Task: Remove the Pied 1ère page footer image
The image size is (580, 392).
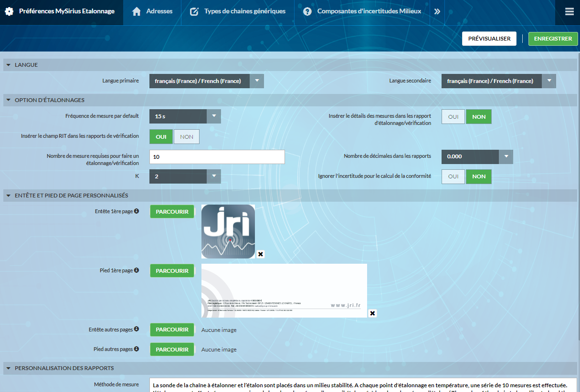Action: 373,313
